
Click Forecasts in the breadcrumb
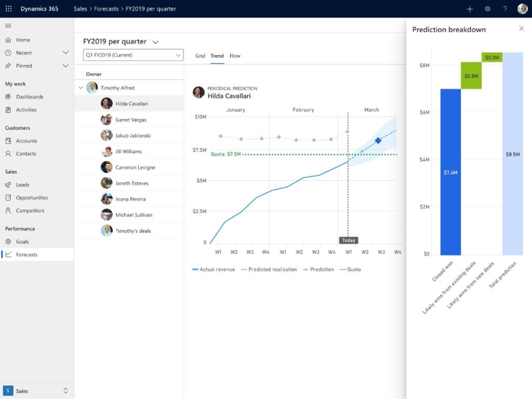point(106,9)
